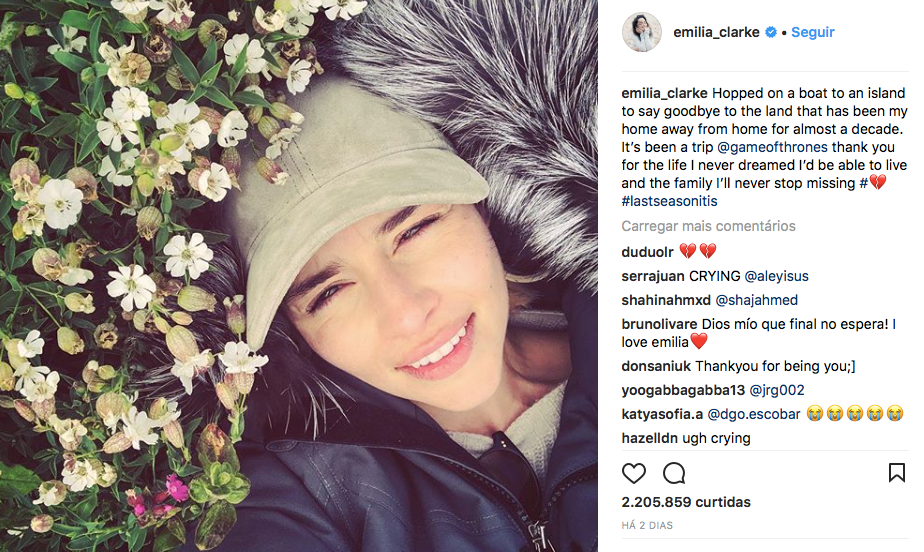
Task: Open the @aleyisus mention
Action: click(776, 276)
